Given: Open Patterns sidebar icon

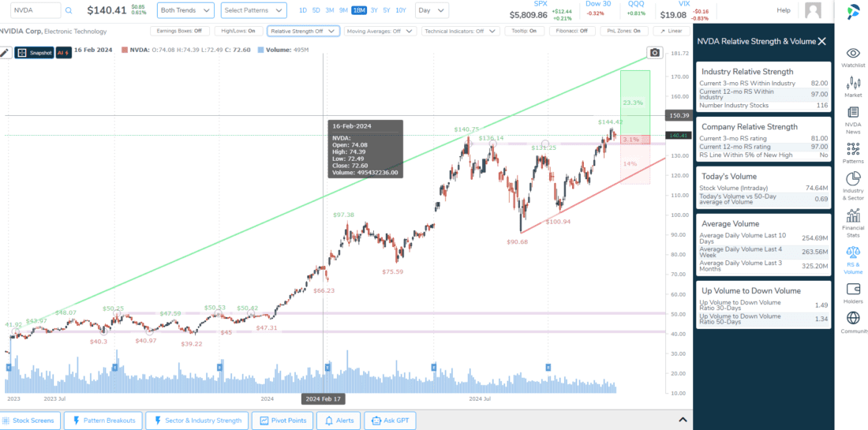Looking at the screenshot, I should tap(853, 153).
